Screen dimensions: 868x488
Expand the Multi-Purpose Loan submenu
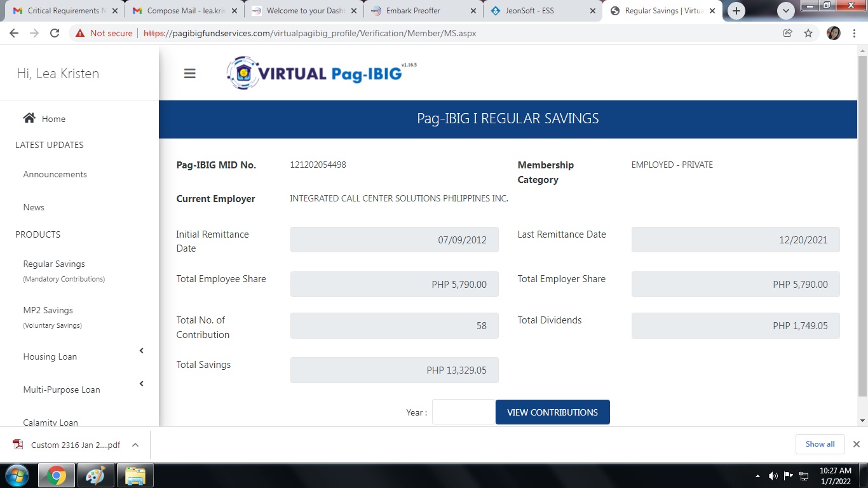click(142, 384)
